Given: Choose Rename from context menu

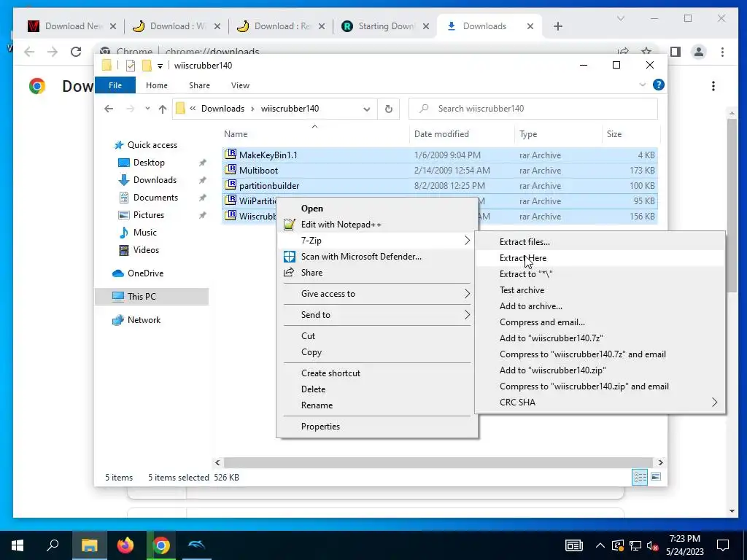Looking at the screenshot, I should point(377,405).
